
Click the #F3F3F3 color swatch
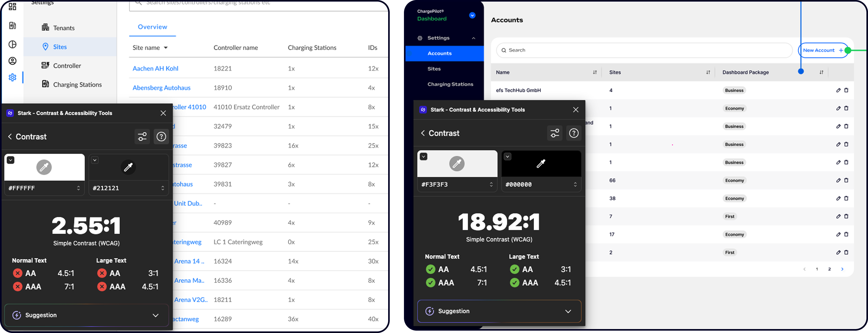(x=457, y=163)
